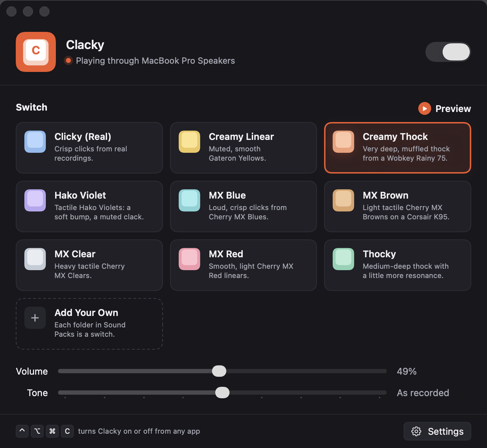Pick the Hako Violet switch title
This screenshot has height=448, width=487.
point(80,195)
